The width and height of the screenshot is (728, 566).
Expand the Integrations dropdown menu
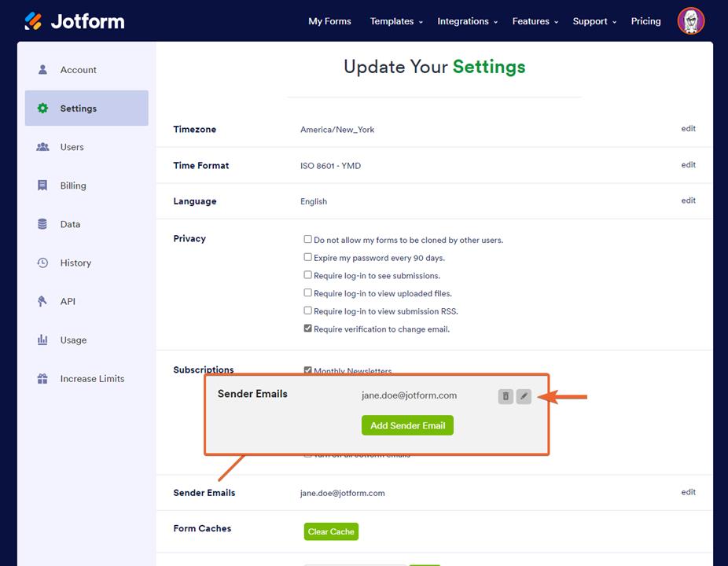(467, 21)
